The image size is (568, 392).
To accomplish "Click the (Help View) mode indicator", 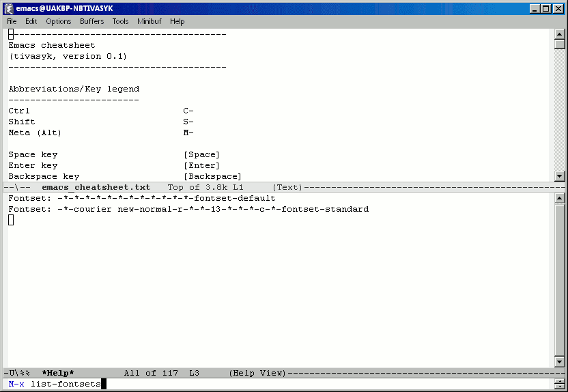I will (x=257, y=373).
